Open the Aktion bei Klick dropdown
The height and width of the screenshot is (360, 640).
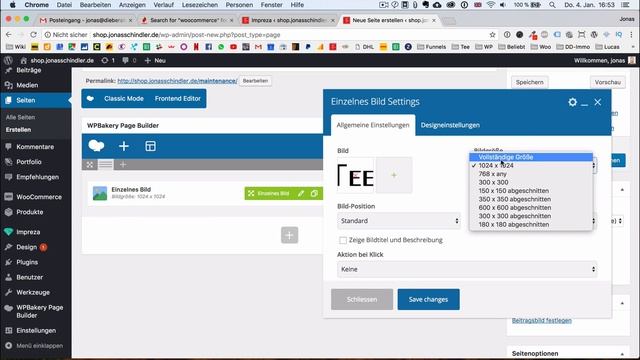coord(467,269)
